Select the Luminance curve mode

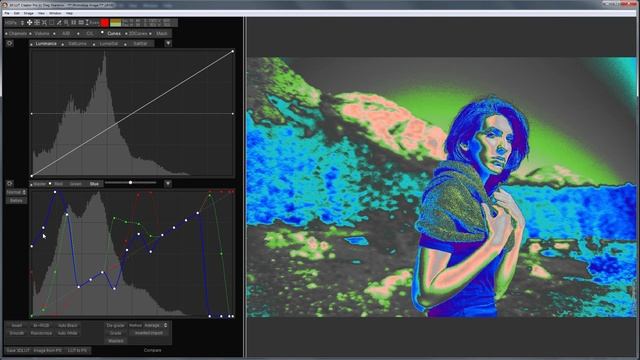tap(46, 43)
